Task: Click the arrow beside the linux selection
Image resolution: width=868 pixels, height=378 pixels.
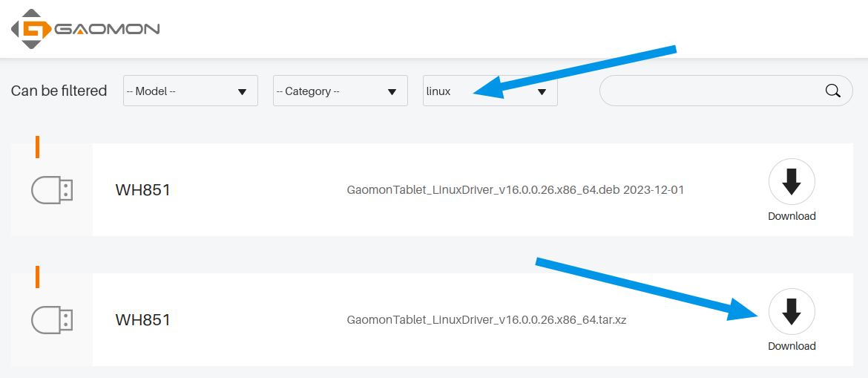Action: pos(542,92)
